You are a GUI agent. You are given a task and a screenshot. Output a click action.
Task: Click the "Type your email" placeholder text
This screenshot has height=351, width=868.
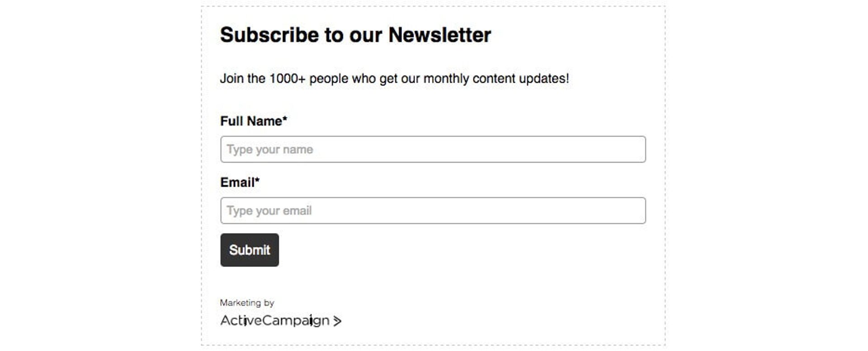point(269,211)
